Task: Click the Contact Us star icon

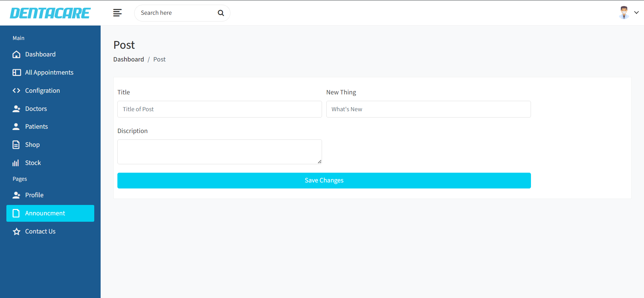Action: pos(16,231)
